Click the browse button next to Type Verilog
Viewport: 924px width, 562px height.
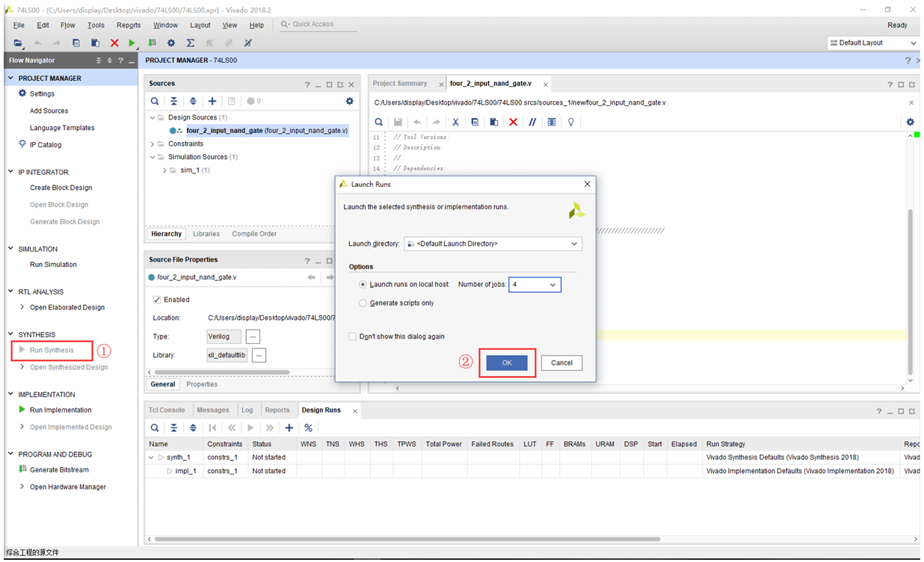253,336
